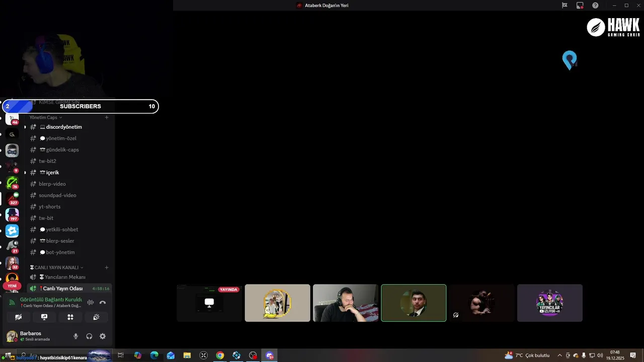The width and height of the screenshot is (644, 362).
Task: Open Outlook from the taskbar
Action: point(171,355)
